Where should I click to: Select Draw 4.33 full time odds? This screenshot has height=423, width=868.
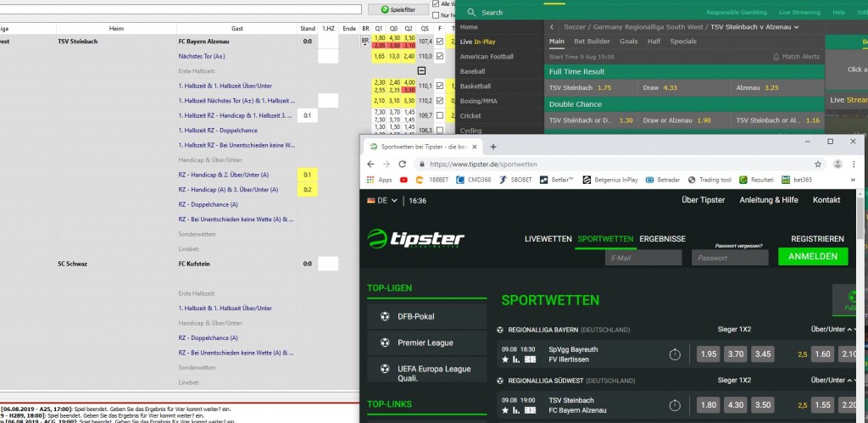point(684,87)
